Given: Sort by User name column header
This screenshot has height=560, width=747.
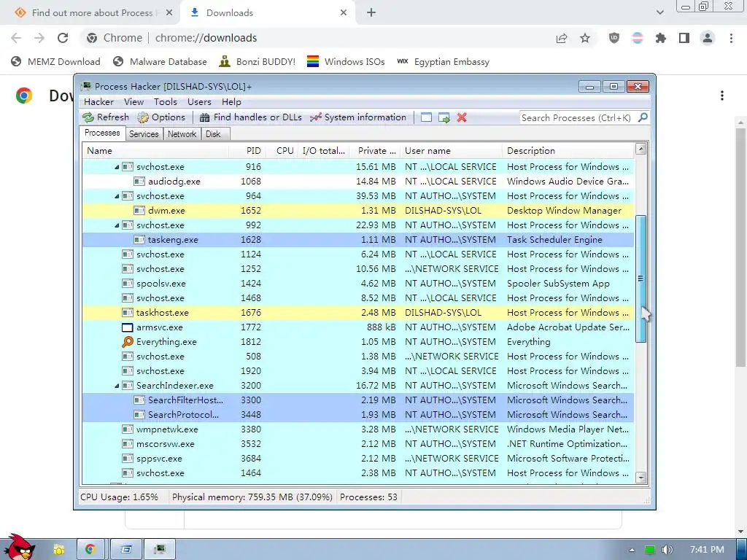Looking at the screenshot, I should tap(451, 151).
